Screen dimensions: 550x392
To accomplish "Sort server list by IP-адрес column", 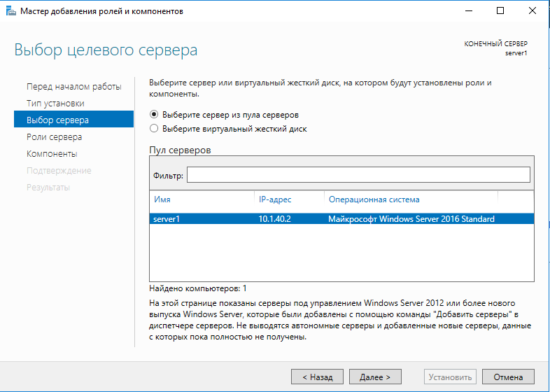I will tap(288, 199).
